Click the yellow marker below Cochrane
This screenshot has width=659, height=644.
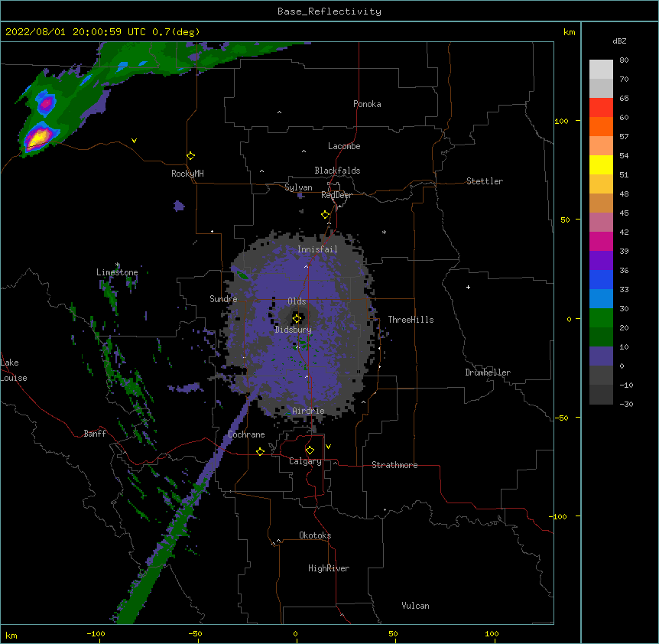pyautogui.click(x=260, y=451)
